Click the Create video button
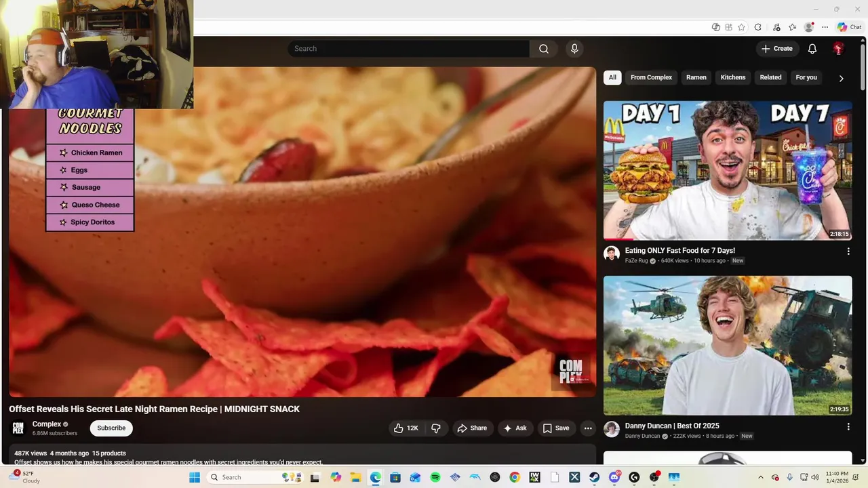Viewport: 868px width, 488px height. 776,49
